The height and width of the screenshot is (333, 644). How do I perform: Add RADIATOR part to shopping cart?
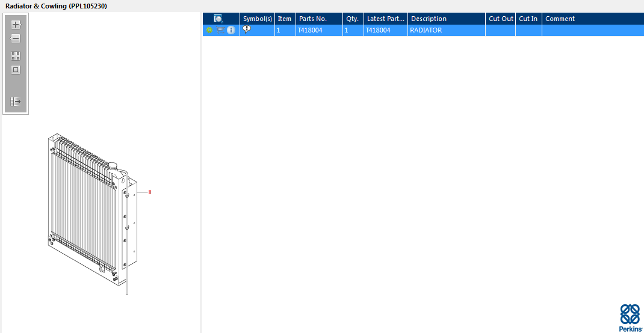(220, 30)
